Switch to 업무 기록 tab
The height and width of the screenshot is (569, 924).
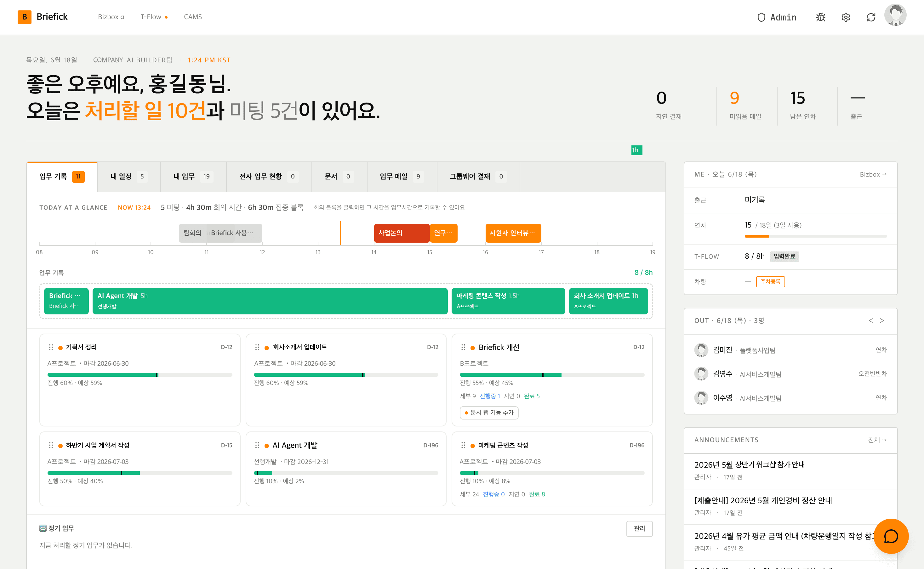coord(62,177)
